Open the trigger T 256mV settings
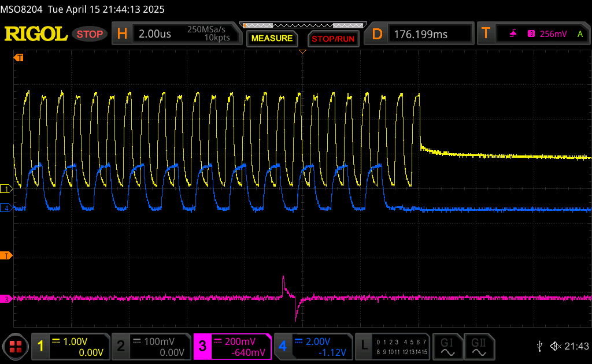592x364 pixels. pyautogui.click(x=534, y=34)
